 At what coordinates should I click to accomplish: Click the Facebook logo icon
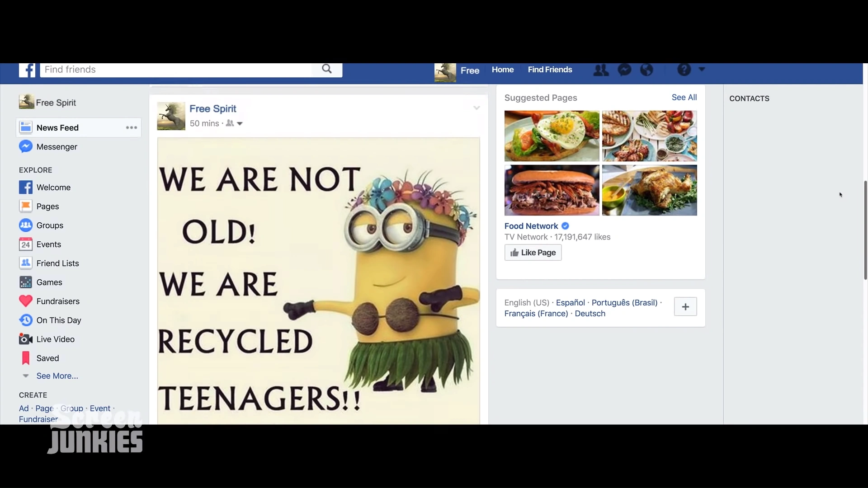pos(27,70)
